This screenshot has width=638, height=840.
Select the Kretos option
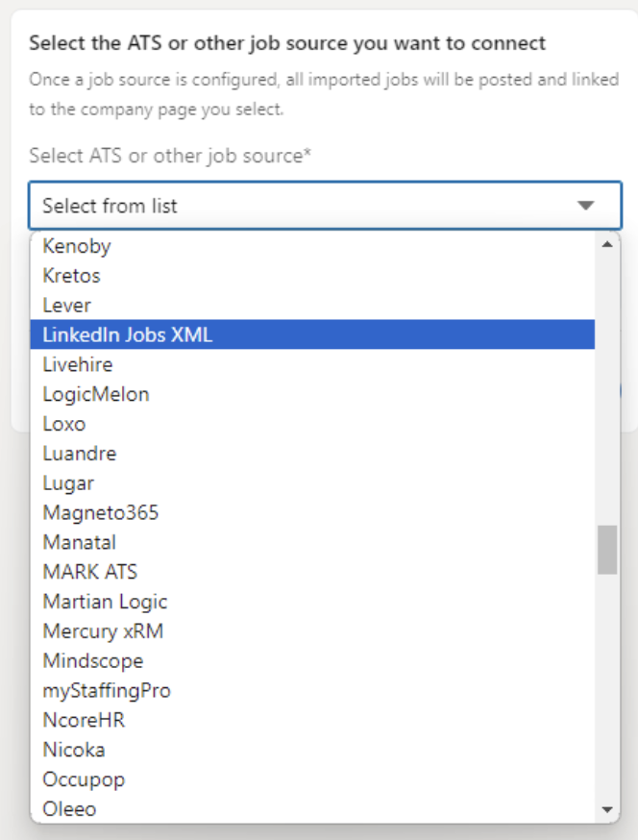72,276
